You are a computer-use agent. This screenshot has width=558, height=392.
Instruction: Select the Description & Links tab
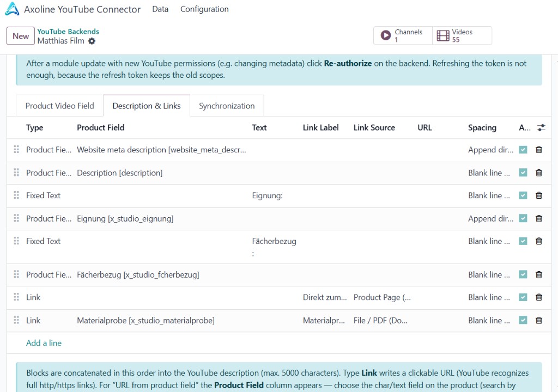(x=147, y=106)
